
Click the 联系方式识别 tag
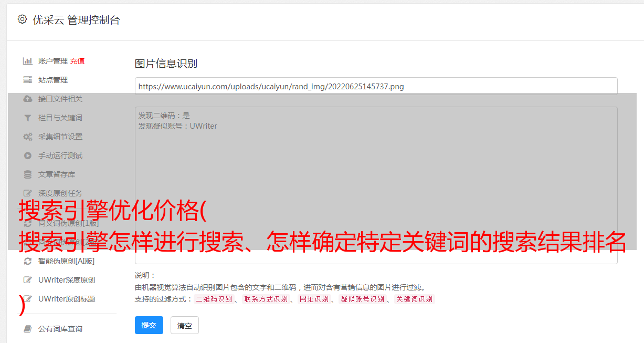tap(266, 299)
